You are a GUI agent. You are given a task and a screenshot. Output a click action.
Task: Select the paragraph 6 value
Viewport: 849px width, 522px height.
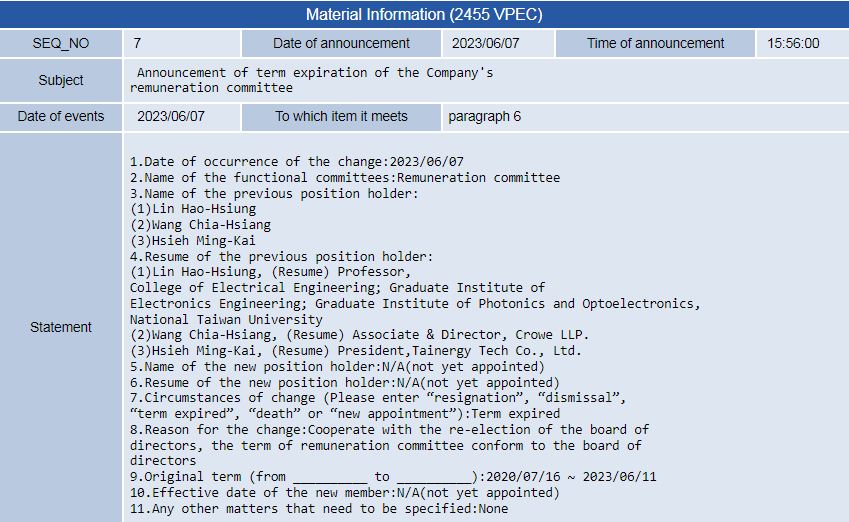click(485, 116)
